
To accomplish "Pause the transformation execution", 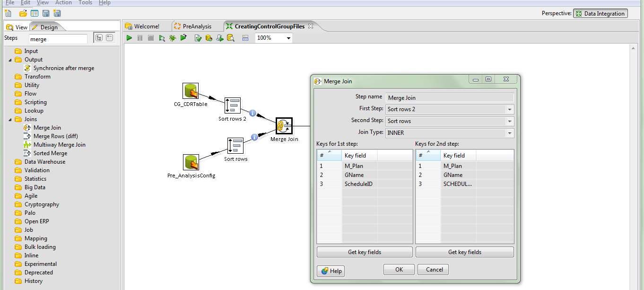I will (x=139, y=38).
